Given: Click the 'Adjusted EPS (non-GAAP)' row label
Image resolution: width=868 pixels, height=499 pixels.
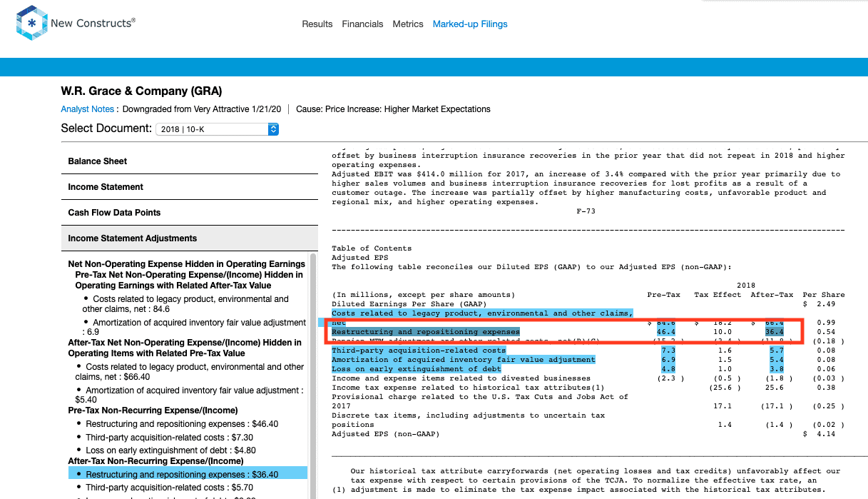Looking at the screenshot, I should point(386,434).
